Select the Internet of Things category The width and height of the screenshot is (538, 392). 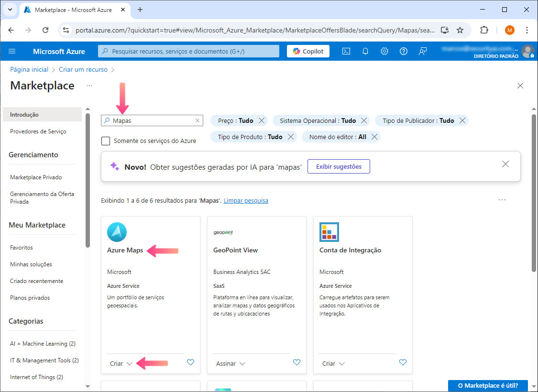click(37, 377)
